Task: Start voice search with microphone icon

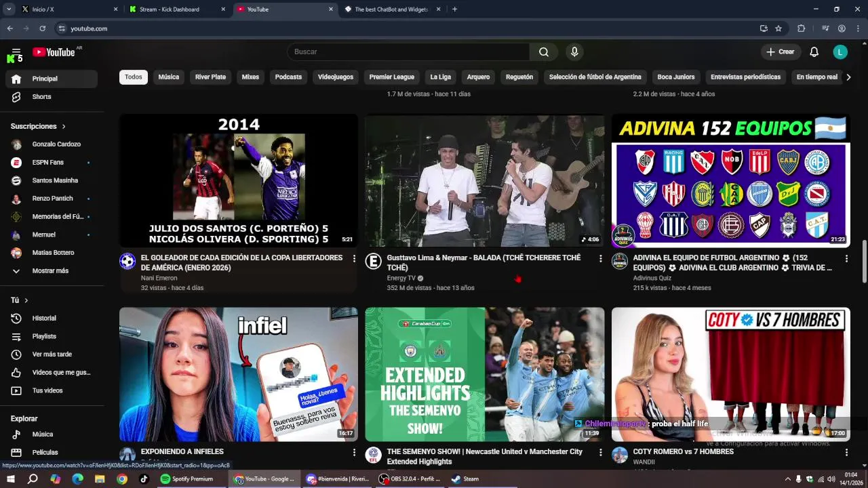Action: click(574, 52)
